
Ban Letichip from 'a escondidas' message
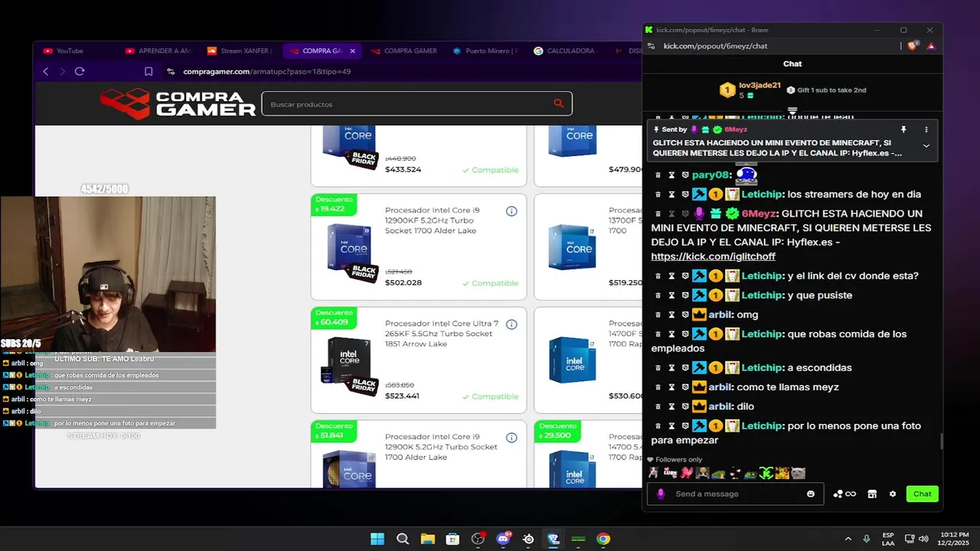coord(685,368)
